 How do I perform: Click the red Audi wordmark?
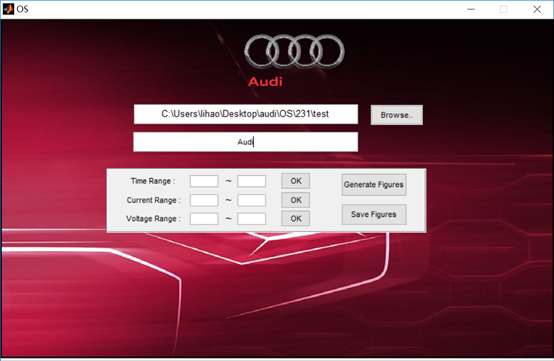265,82
